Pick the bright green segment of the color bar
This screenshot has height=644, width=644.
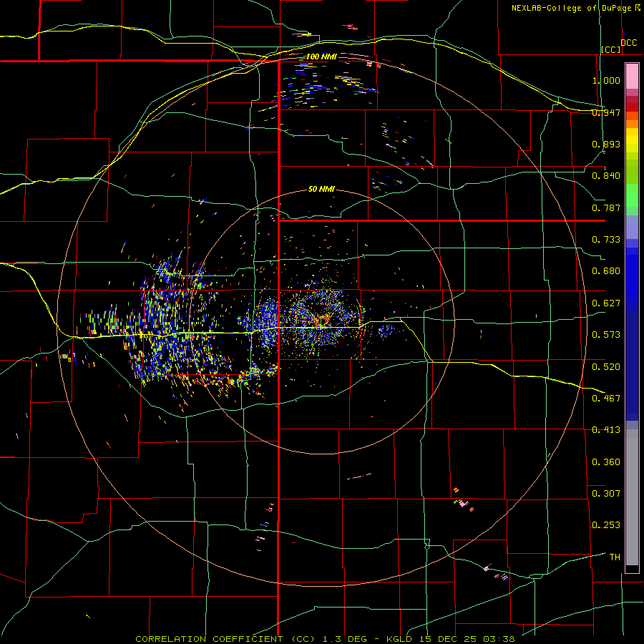point(632,195)
